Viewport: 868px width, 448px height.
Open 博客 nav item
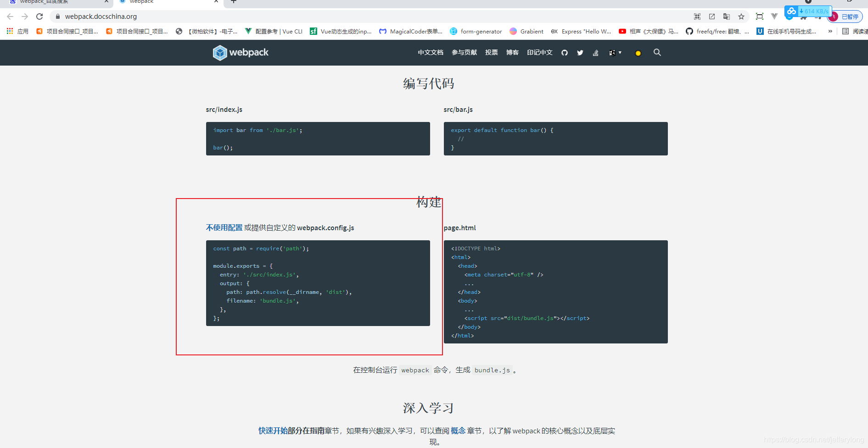(512, 52)
